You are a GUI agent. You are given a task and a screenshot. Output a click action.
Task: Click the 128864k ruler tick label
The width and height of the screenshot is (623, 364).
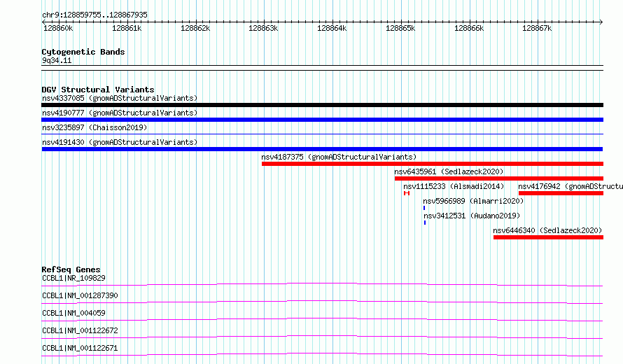[332, 28]
